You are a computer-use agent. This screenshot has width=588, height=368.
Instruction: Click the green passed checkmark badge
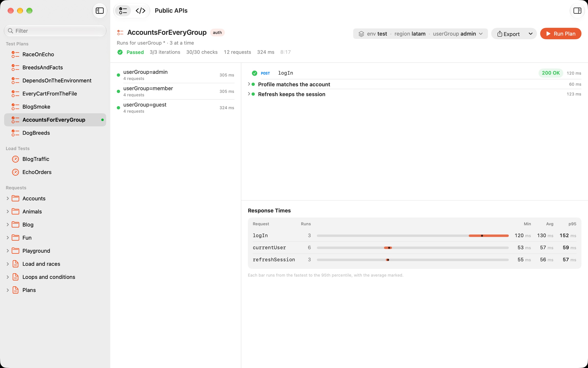tap(120, 52)
